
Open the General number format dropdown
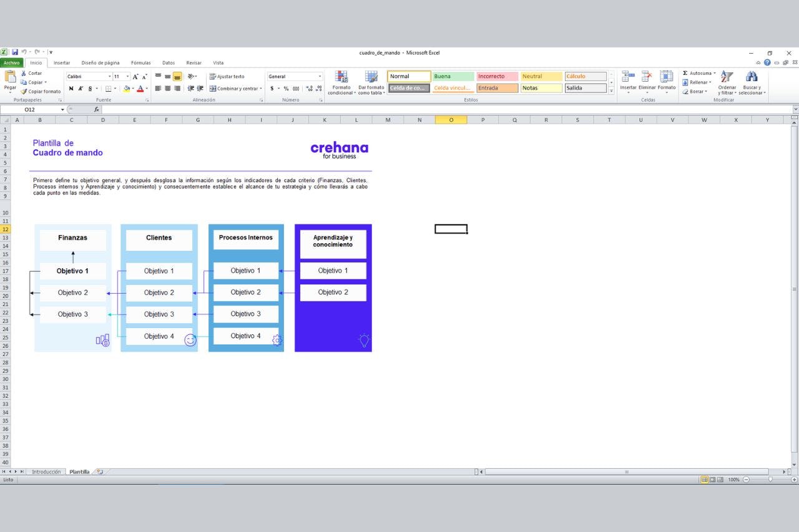pos(320,77)
